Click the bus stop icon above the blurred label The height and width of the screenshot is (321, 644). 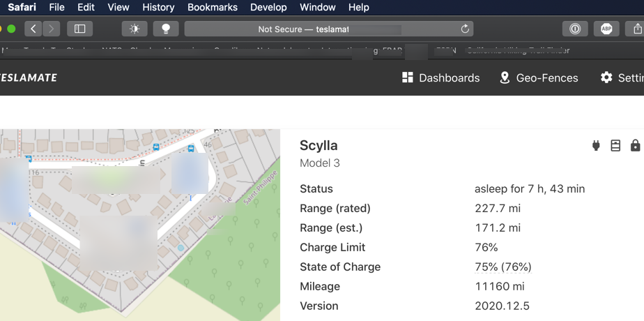coord(156,147)
